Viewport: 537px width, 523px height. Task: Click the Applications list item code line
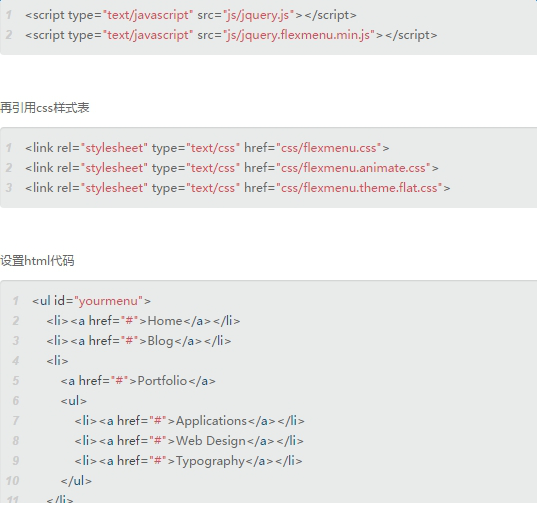(189, 421)
